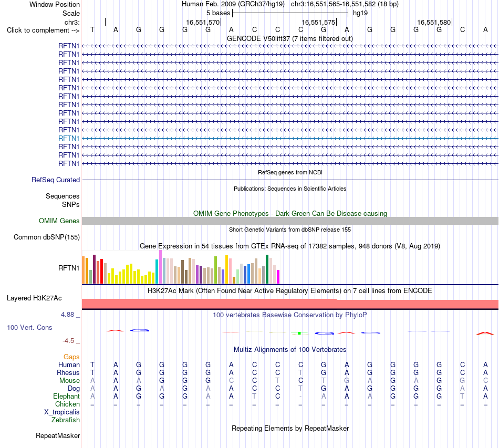This screenshot has width=499, height=448.
Task: Open '100 vertebrates Basewise Conservation by PhyloP'
Action: [x=290, y=315]
